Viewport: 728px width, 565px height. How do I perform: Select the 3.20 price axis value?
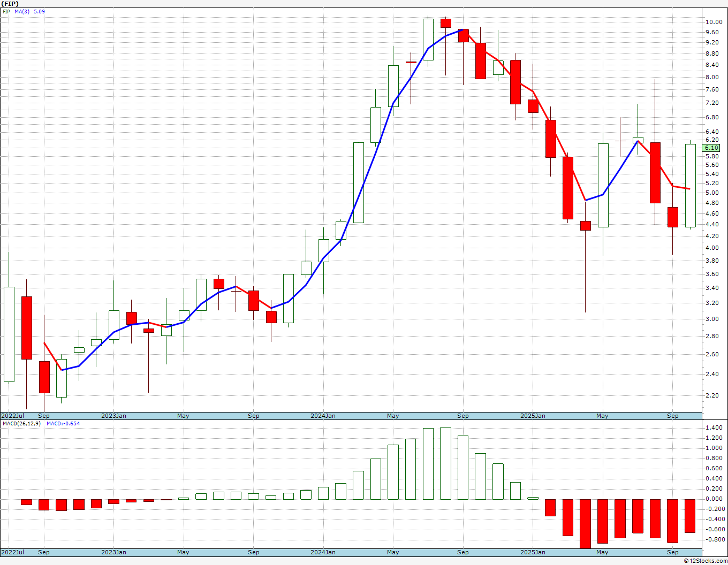point(712,303)
